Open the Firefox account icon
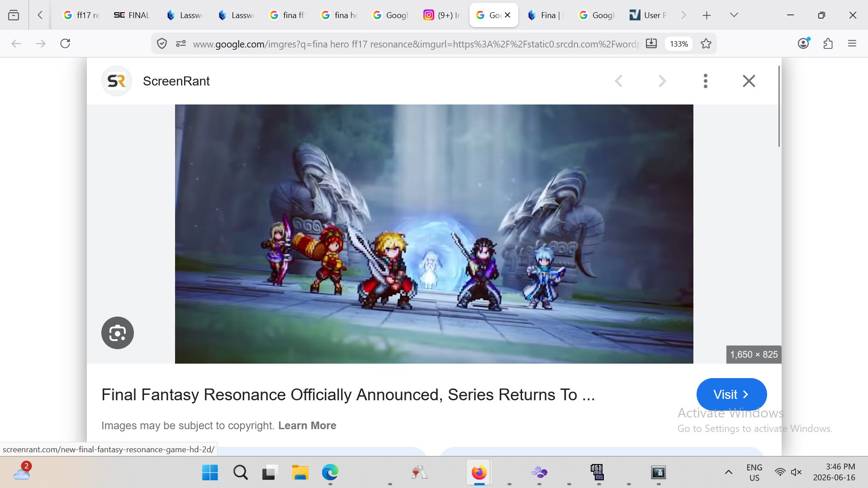Screen dimensions: 868x488 [803, 43]
